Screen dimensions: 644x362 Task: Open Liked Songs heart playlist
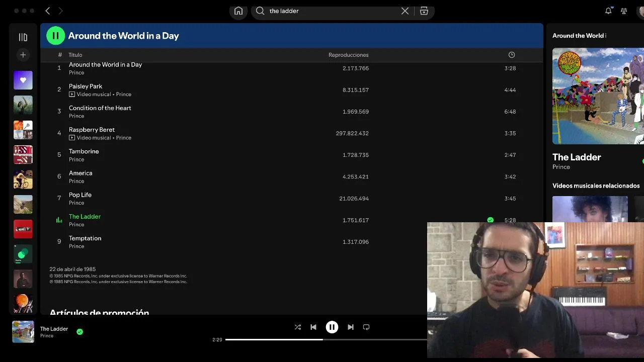point(23,80)
